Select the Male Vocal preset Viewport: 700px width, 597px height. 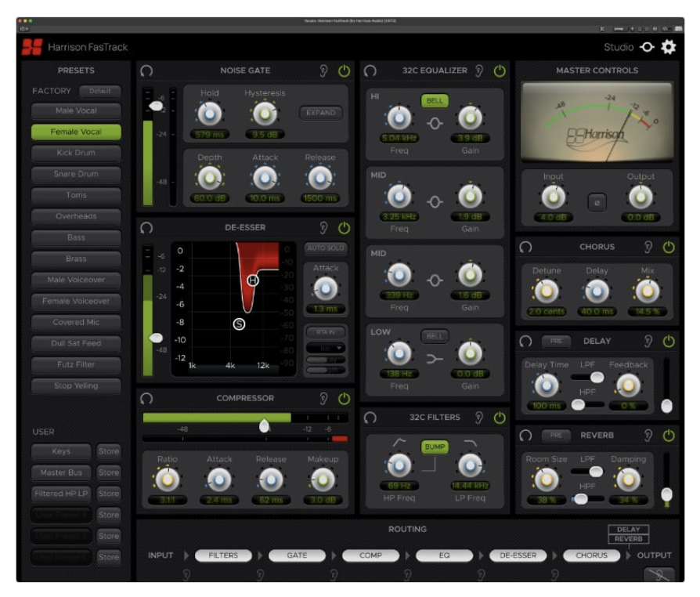(76, 110)
